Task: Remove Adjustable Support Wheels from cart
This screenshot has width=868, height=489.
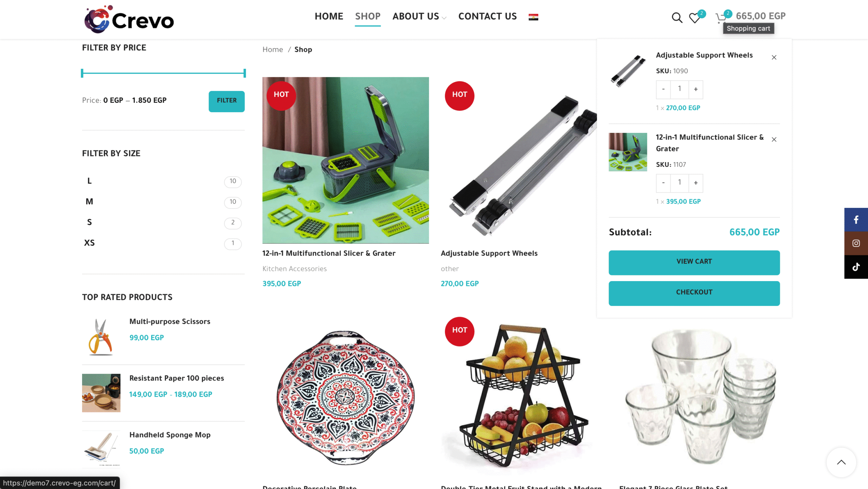Action: click(774, 57)
